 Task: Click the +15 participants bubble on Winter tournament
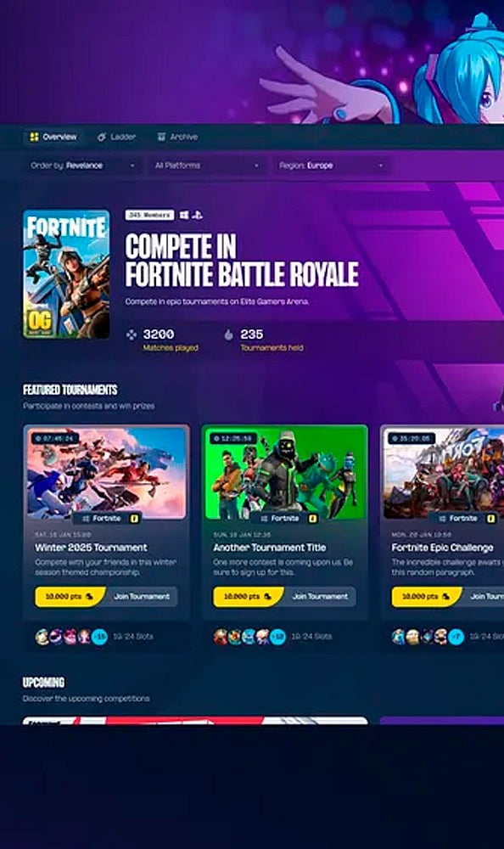pos(99,636)
